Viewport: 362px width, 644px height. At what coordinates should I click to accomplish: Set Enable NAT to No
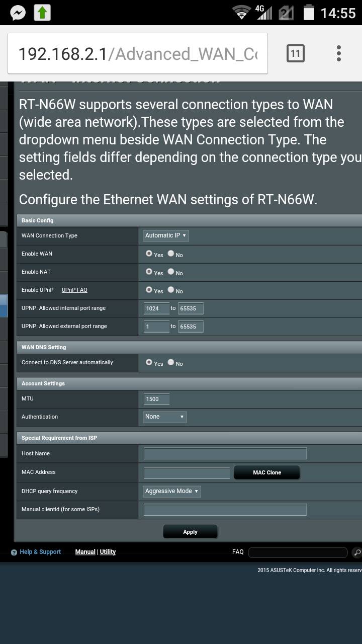171,272
